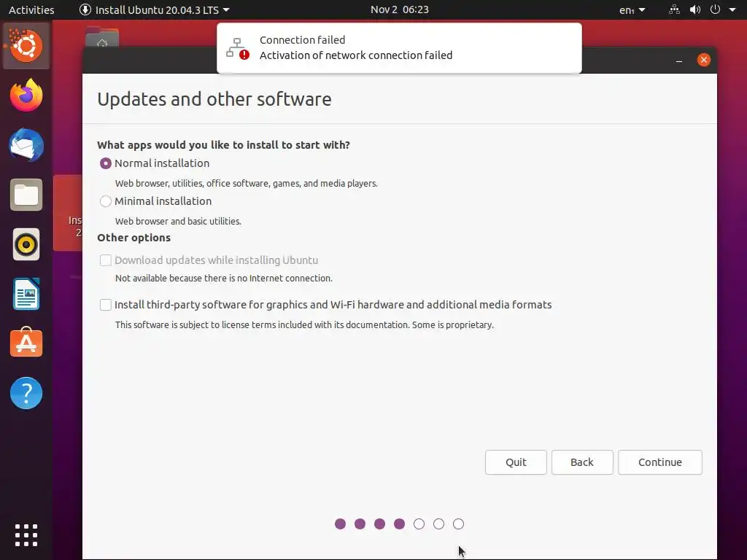747x560 pixels.
Task: Select Minimal installation radio button
Action: [106, 201]
